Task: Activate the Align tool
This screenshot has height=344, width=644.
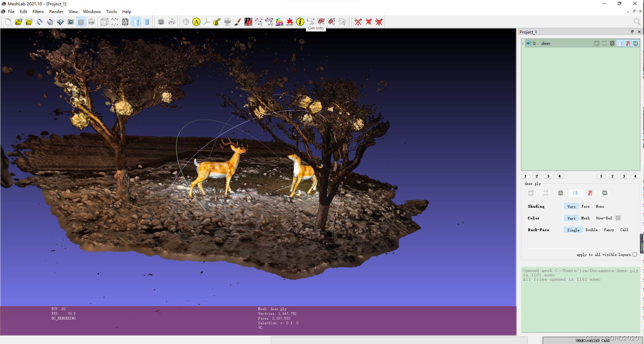Action: tap(269, 22)
